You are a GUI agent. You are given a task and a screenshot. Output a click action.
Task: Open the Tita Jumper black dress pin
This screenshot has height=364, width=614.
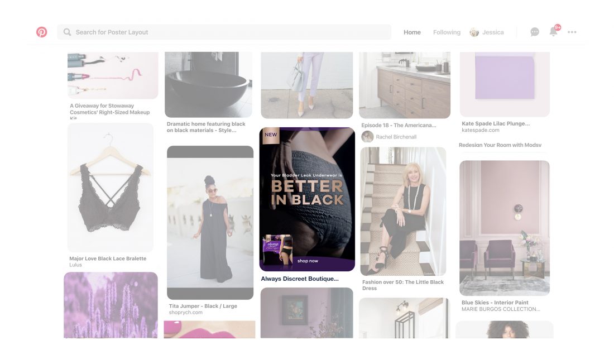point(210,222)
